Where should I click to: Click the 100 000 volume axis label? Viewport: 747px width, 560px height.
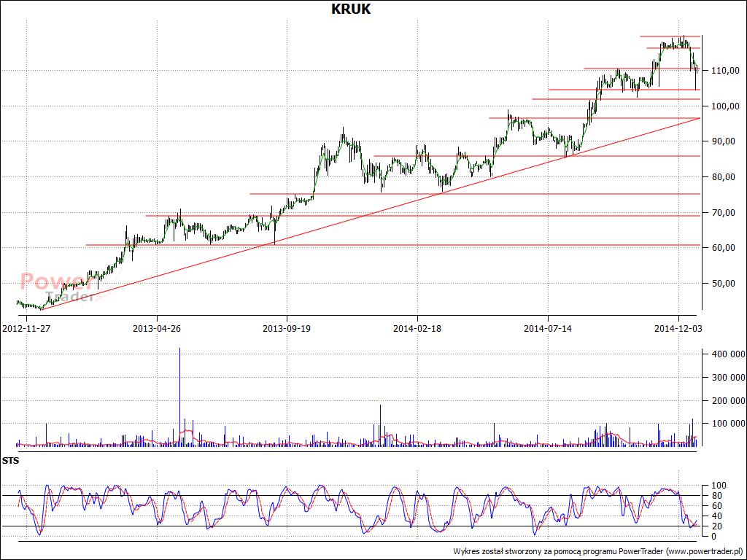pyautogui.click(x=728, y=424)
